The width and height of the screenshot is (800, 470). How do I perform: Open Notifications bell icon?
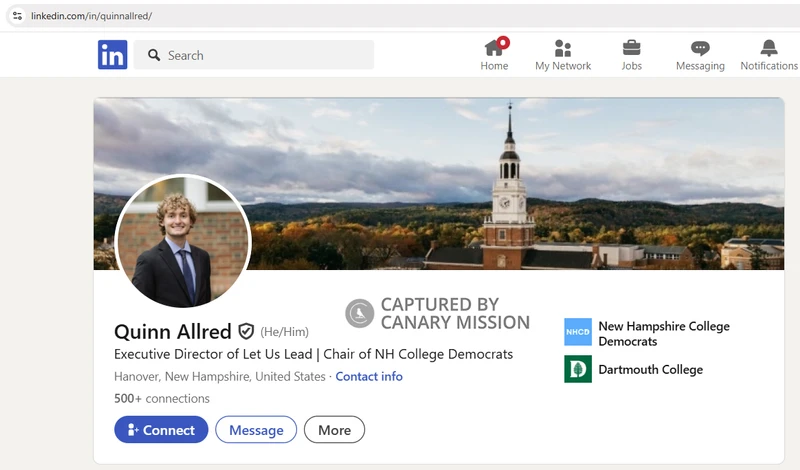(769, 48)
